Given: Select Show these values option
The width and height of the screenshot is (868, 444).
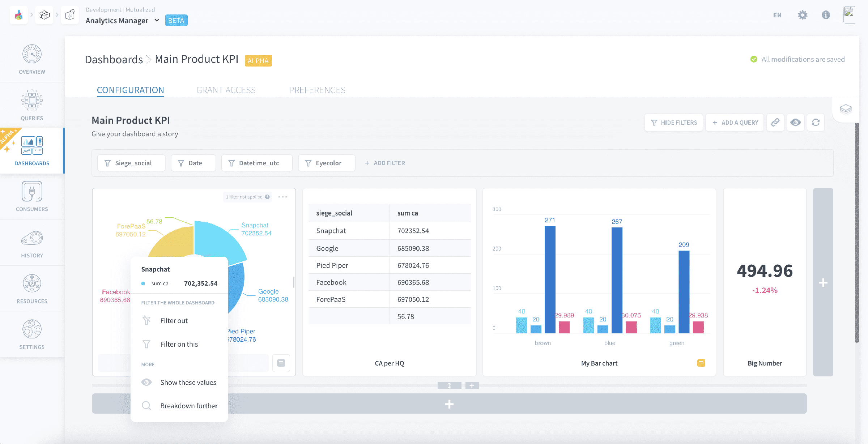Looking at the screenshot, I should (x=179, y=382).
